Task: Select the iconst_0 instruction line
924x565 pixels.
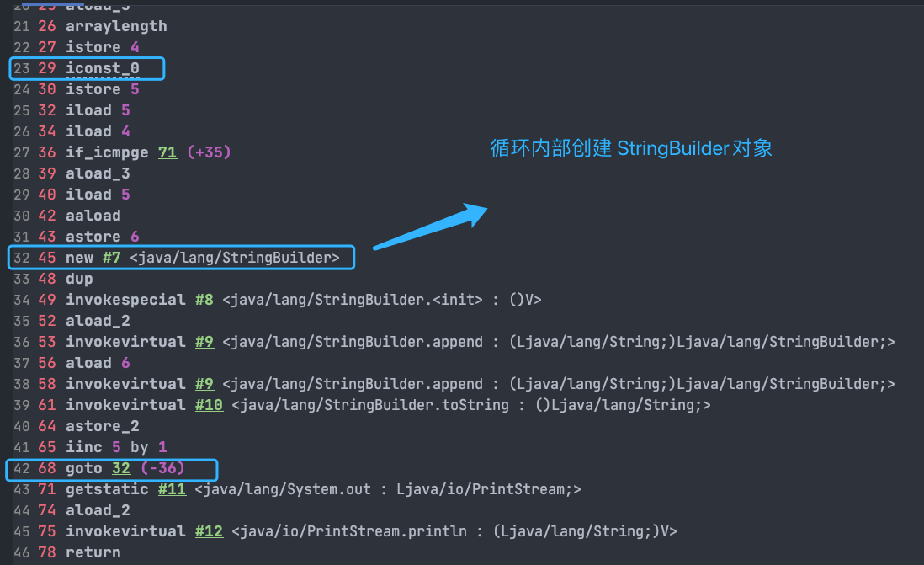Action: pyautogui.click(x=88, y=68)
